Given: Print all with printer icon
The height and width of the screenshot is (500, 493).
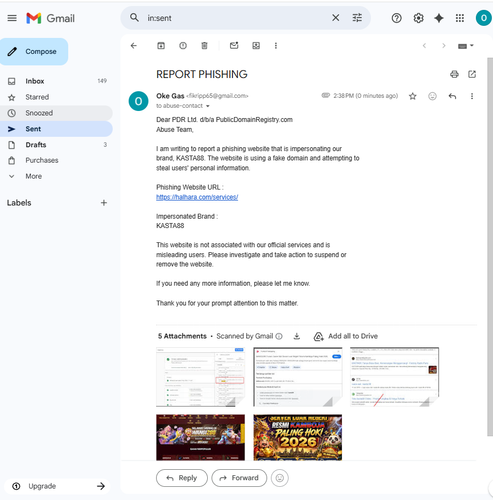Looking at the screenshot, I should [454, 74].
